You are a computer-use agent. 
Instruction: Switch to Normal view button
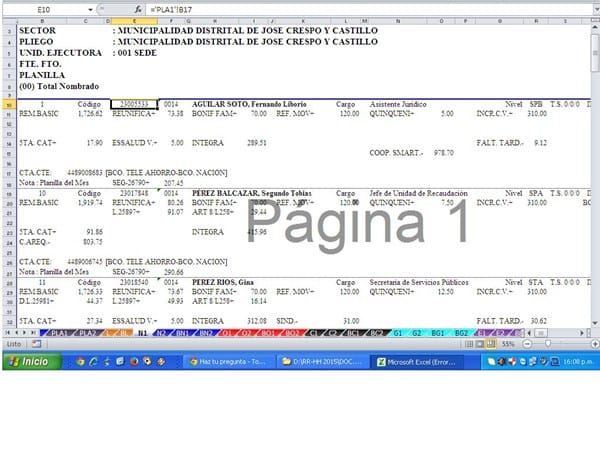point(469,344)
